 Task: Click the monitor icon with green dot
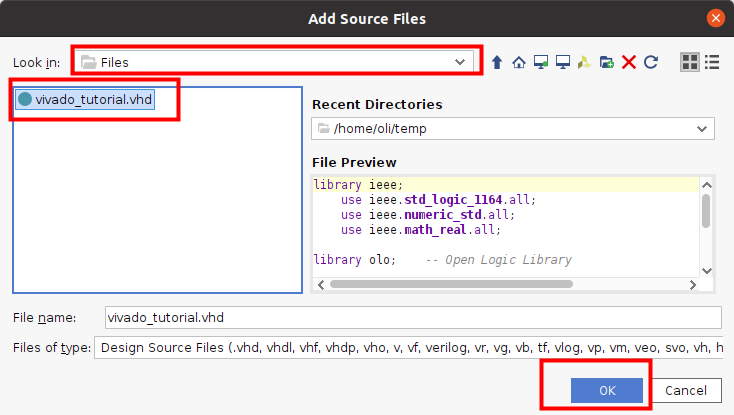pyautogui.click(x=541, y=62)
